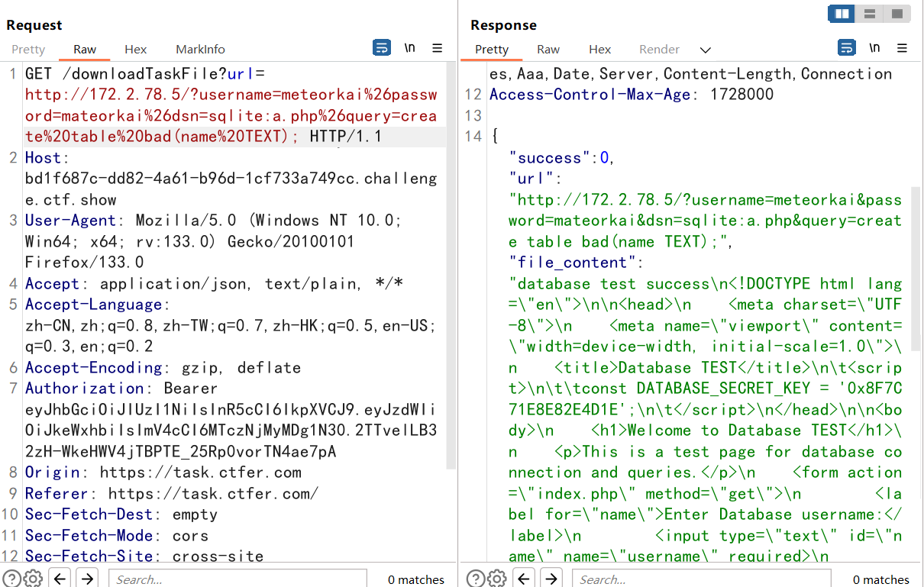This screenshot has height=587, width=924.
Task: Click the Accept header line
Action: 214,284
